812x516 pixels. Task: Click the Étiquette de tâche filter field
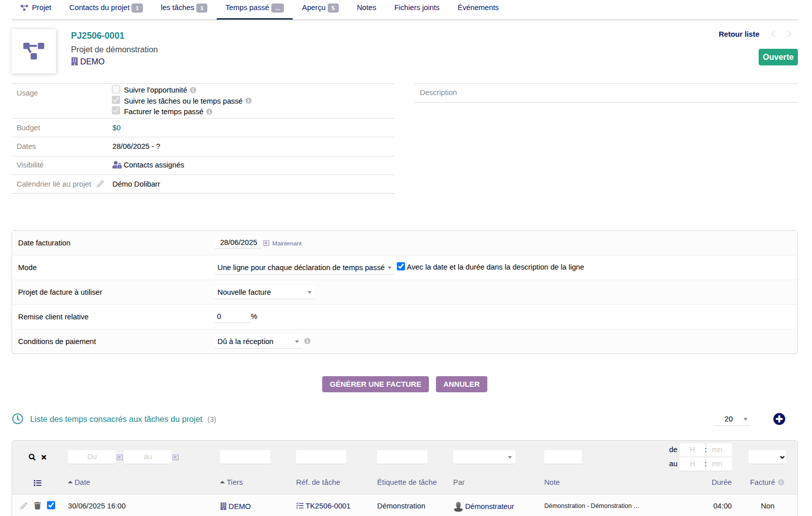tap(402, 457)
